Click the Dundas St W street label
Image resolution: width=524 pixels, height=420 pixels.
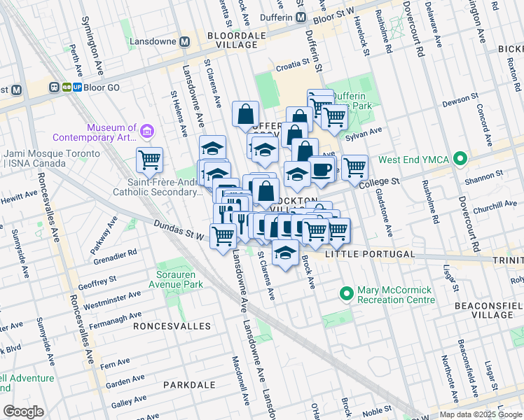point(179,230)
